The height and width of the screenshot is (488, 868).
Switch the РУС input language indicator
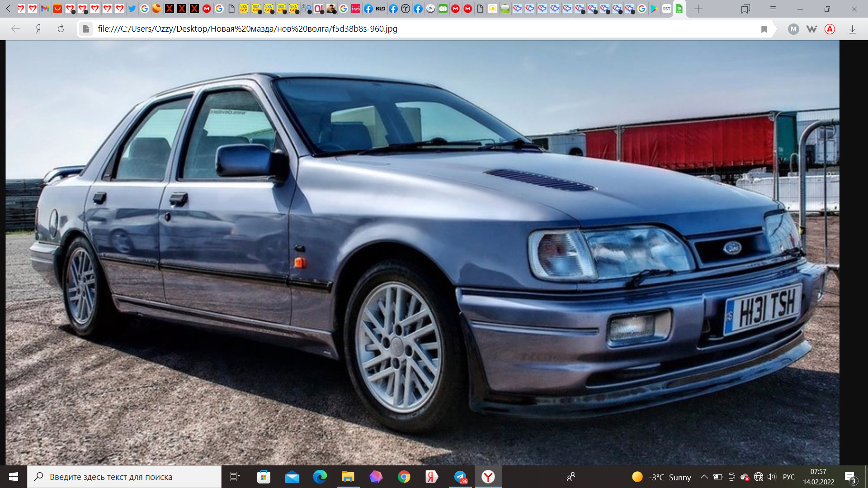[788, 477]
